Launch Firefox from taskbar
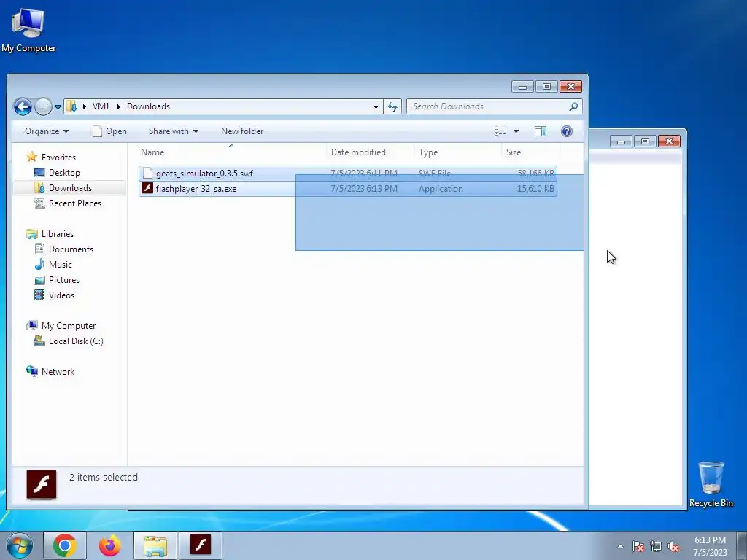 (x=109, y=545)
